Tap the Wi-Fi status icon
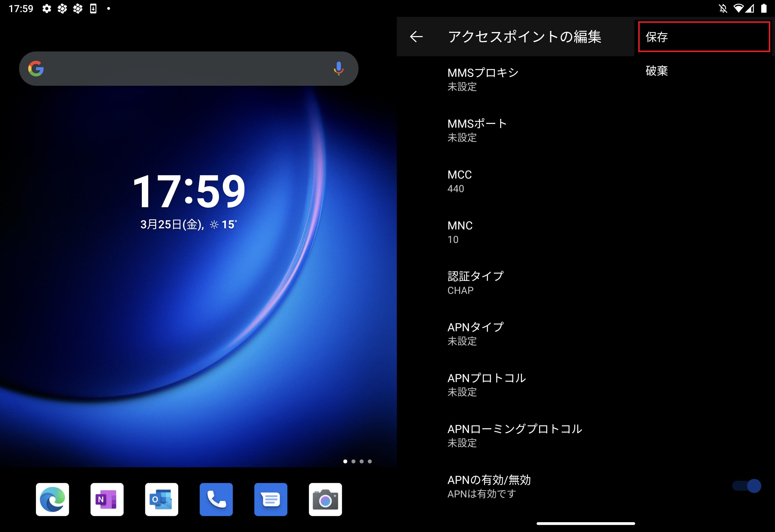The image size is (775, 532). pos(738,9)
